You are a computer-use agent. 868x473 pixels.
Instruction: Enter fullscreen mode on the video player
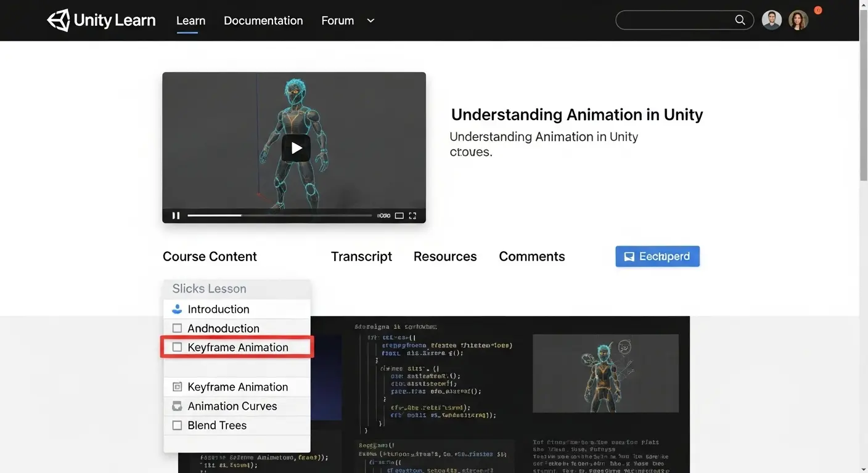point(412,216)
